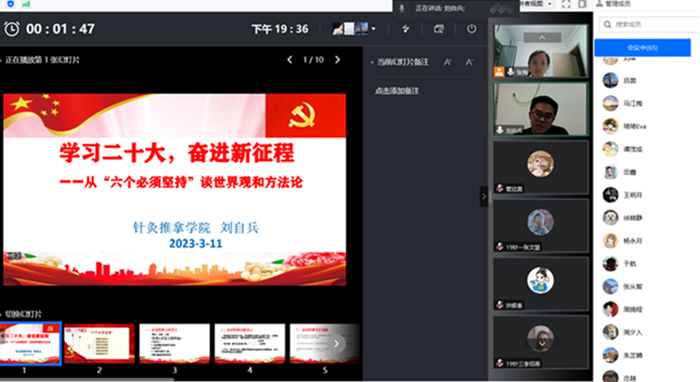Increase notes font size with larger A

[x=447, y=62]
